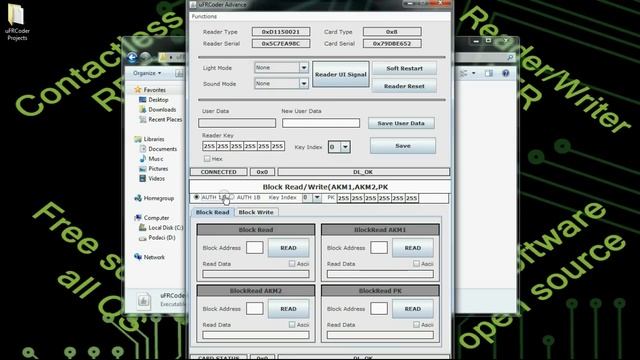Viewport: 640px width, 360px height.
Task: Click Reader Type value field
Action: [281, 31]
